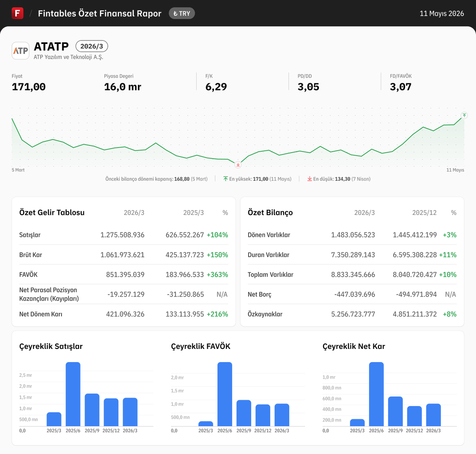Click the PD/DD value 3,05
Image resolution: width=476 pixels, height=454 pixels.
pyautogui.click(x=308, y=87)
